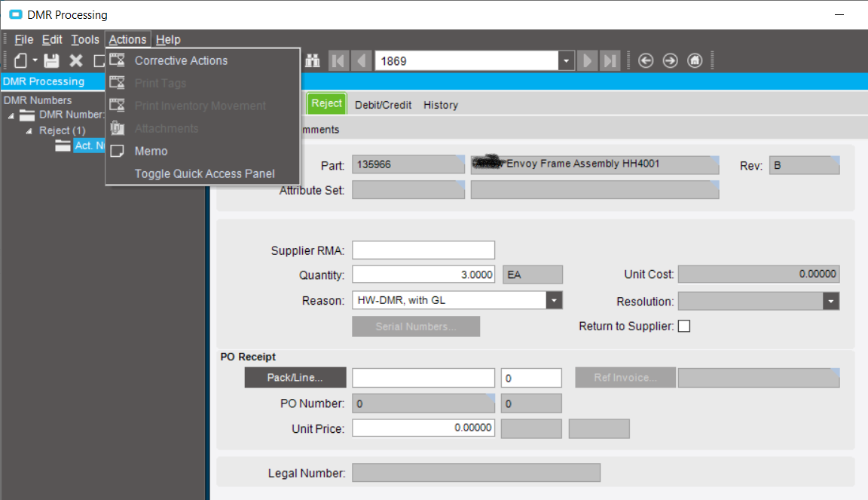Click the binoculars search icon
This screenshot has height=500, width=868.
point(313,60)
